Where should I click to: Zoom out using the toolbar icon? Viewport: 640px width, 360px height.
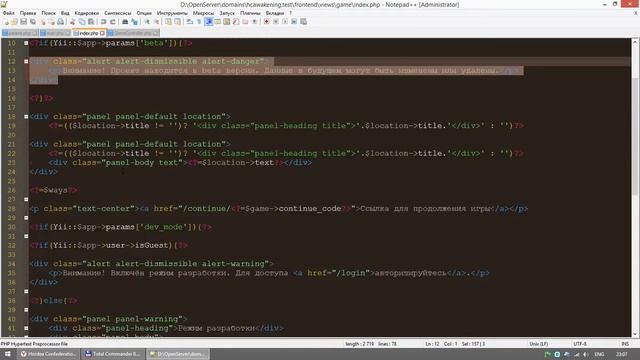[x=156, y=22]
